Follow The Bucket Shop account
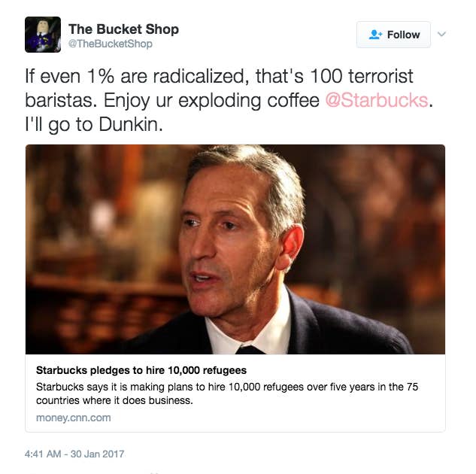Viewport: 476px width, 474px height. 393,35
